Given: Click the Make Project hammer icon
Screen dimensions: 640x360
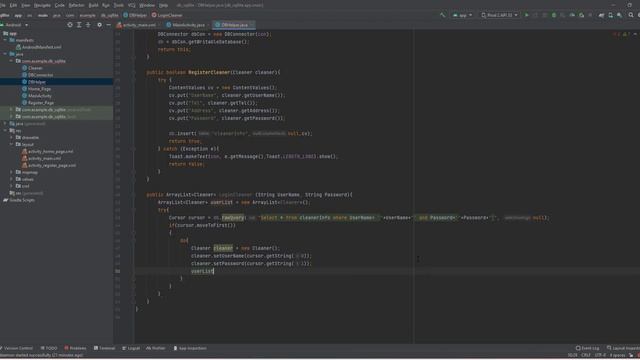Looking at the screenshot, I should (x=442, y=15).
